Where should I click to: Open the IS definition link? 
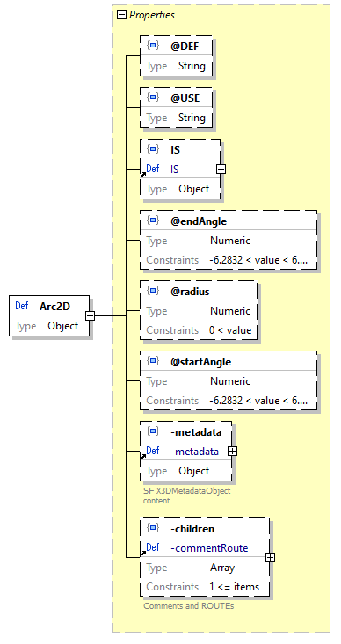[175, 169]
